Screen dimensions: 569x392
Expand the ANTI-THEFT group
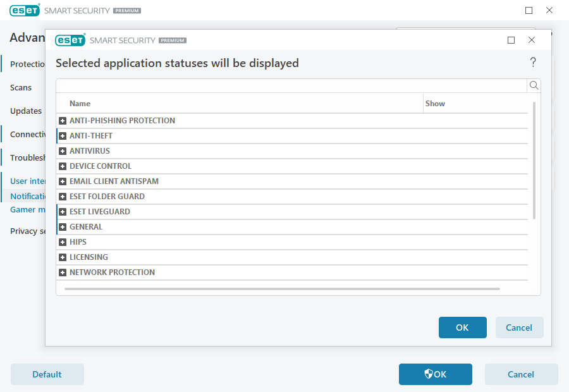63,136
